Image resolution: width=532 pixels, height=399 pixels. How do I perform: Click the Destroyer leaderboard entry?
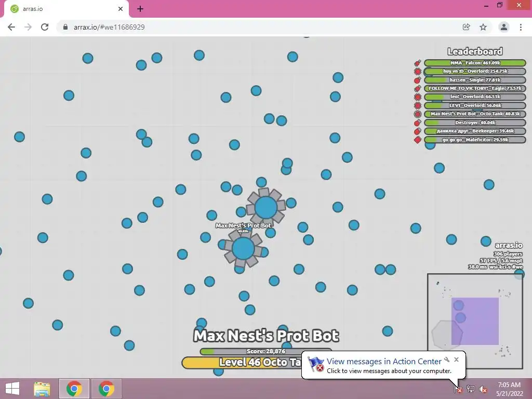475,123
